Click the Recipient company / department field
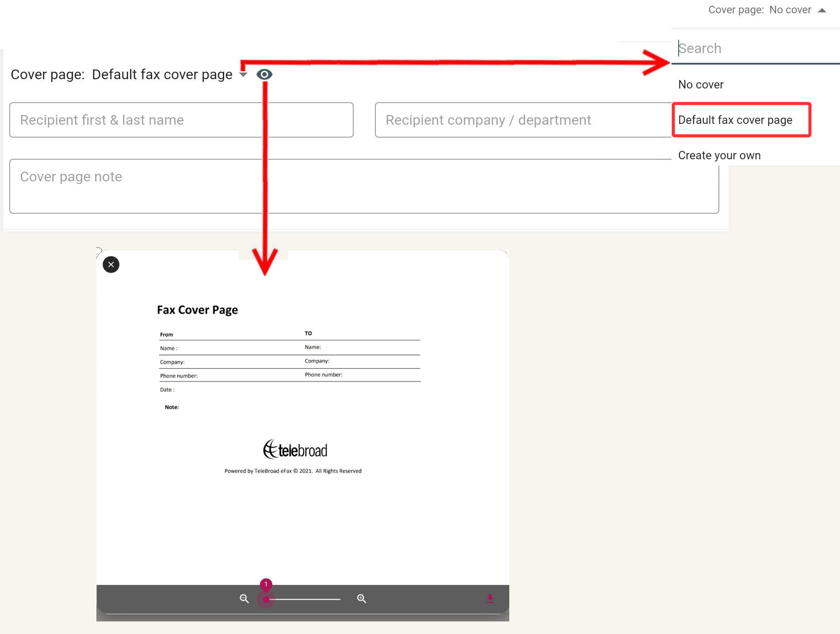 coord(523,120)
